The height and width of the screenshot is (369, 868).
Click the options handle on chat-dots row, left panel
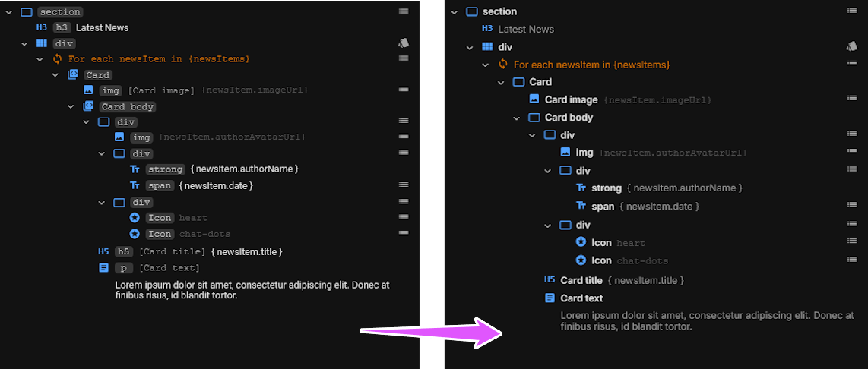click(404, 233)
